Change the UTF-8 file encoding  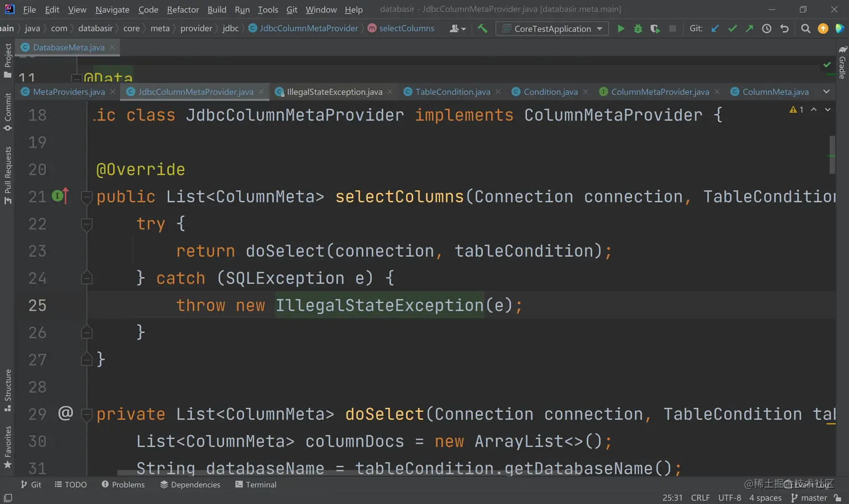pos(729,498)
